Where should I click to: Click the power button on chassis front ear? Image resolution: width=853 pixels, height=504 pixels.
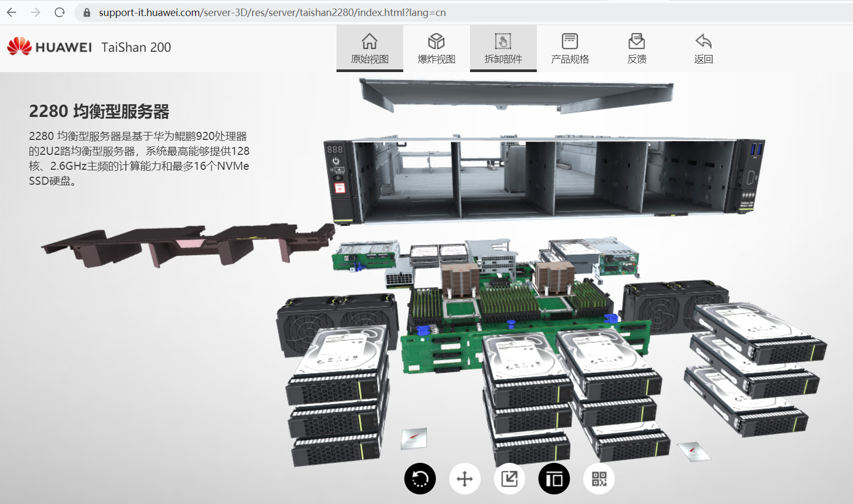[335, 161]
